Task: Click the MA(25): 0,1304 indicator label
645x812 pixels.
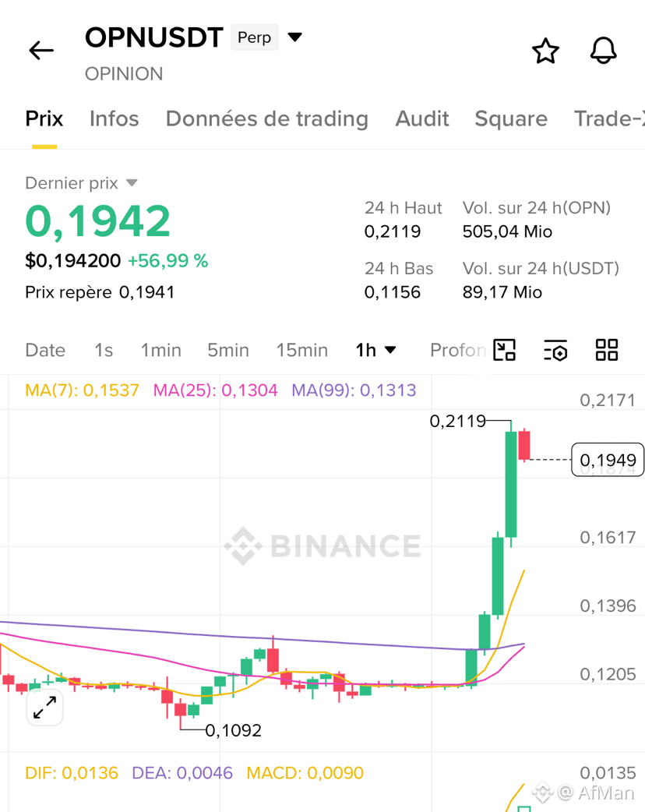Action: click(215, 390)
